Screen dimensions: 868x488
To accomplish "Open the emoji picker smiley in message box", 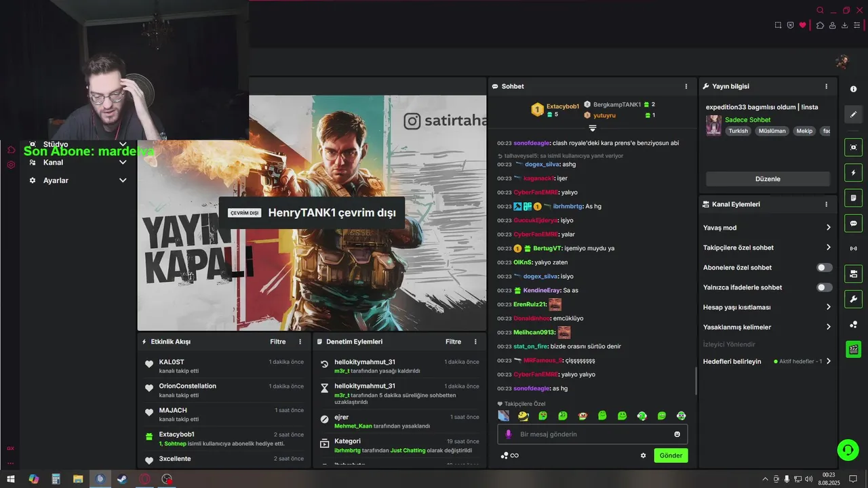I will [677, 434].
